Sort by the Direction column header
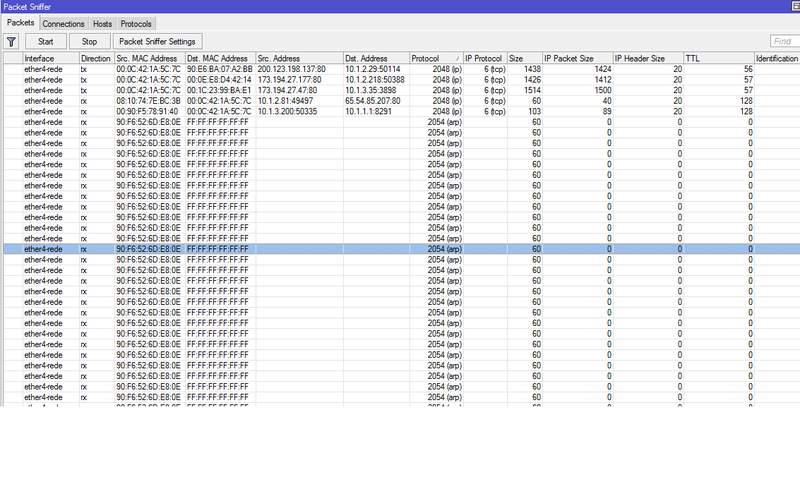The width and height of the screenshot is (800, 501). (96, 58)
